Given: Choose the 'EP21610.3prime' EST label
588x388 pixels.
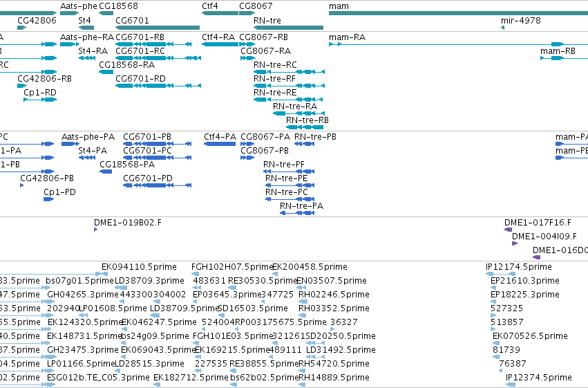Looking at the screenshot, I should [x=524, y=281].
